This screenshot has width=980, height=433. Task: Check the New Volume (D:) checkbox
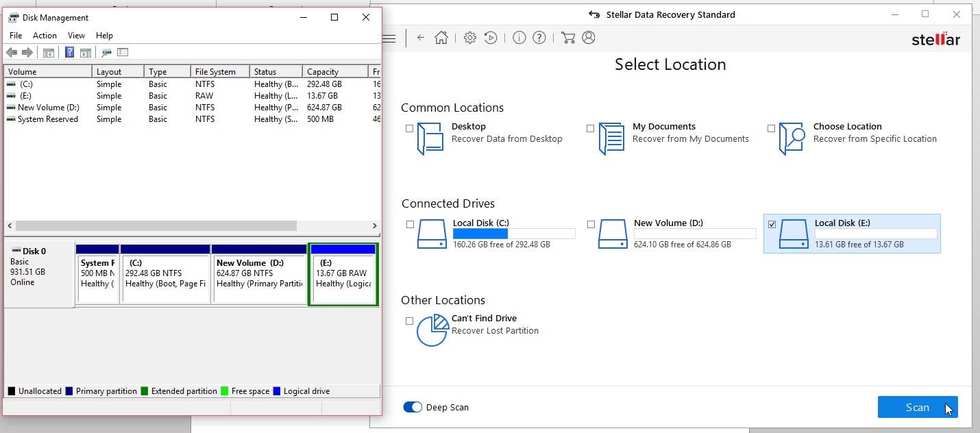tap(591, 224)
